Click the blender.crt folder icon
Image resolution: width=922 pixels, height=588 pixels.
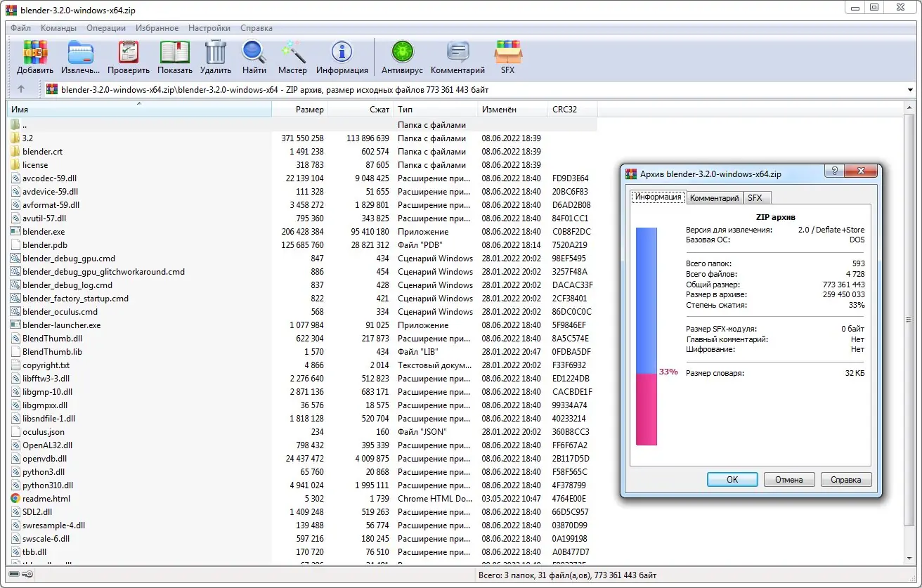click(15, 152)
